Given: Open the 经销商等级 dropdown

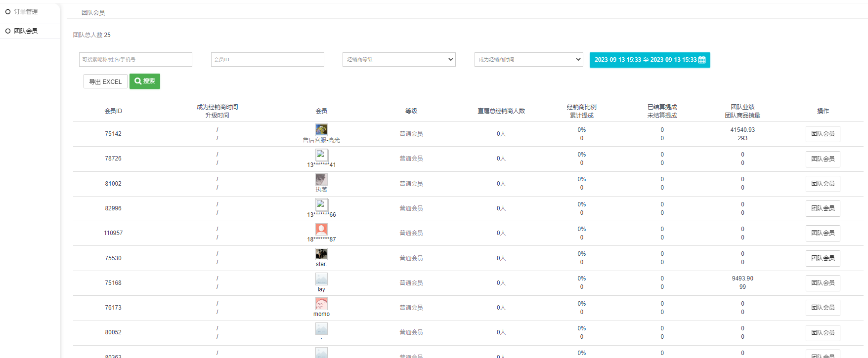Looking at the screenshot, I should click(x=399, y=60).
